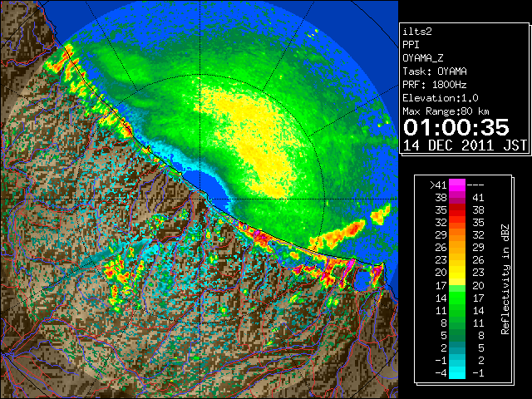This screenshot has width=532, height=399.
Task: Pick the bright green swatch beside the 14 row
Action: coord(457,298)
